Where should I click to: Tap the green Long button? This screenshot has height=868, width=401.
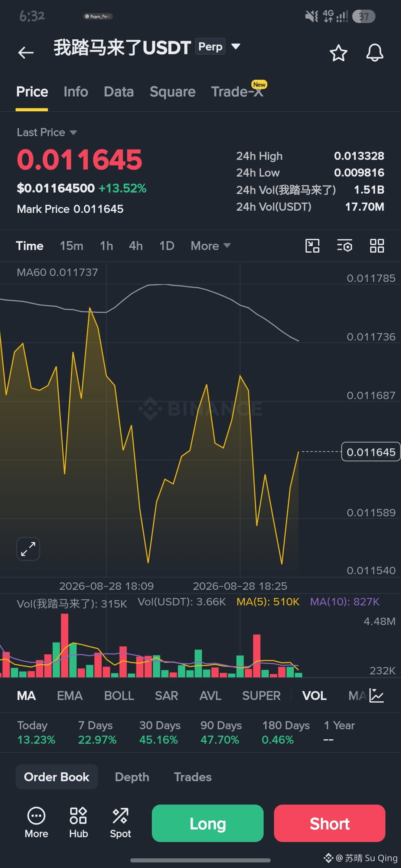coord(208,823)
